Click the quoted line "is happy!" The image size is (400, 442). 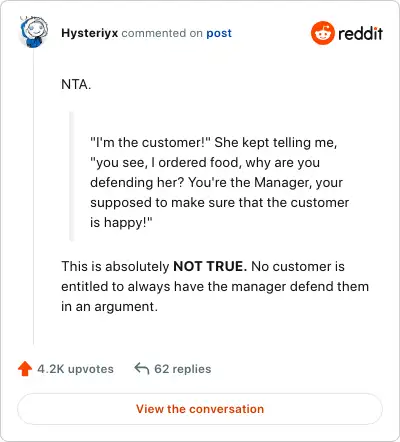point(121,222)
